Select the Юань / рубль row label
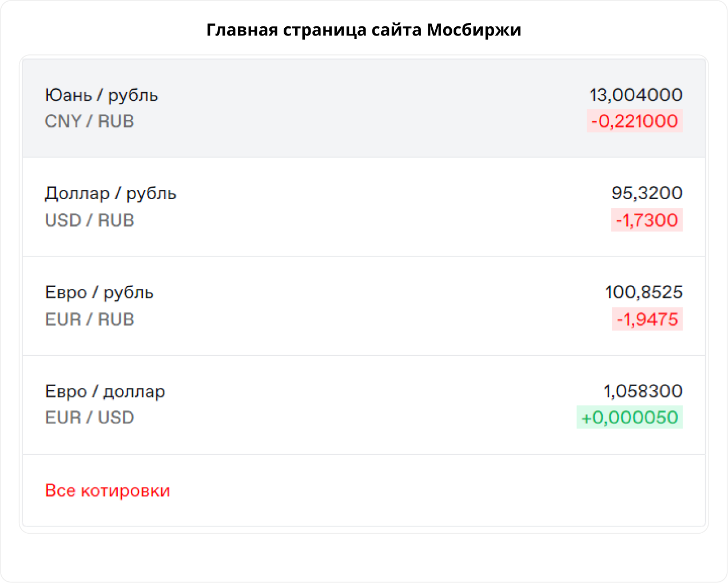The image size is (728, 583). point(101,95)
